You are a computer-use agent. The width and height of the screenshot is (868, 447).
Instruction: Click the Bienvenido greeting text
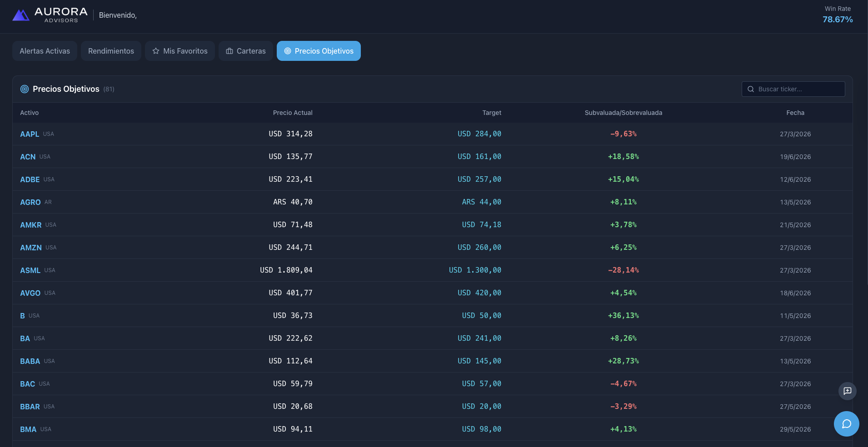(118, 15)
